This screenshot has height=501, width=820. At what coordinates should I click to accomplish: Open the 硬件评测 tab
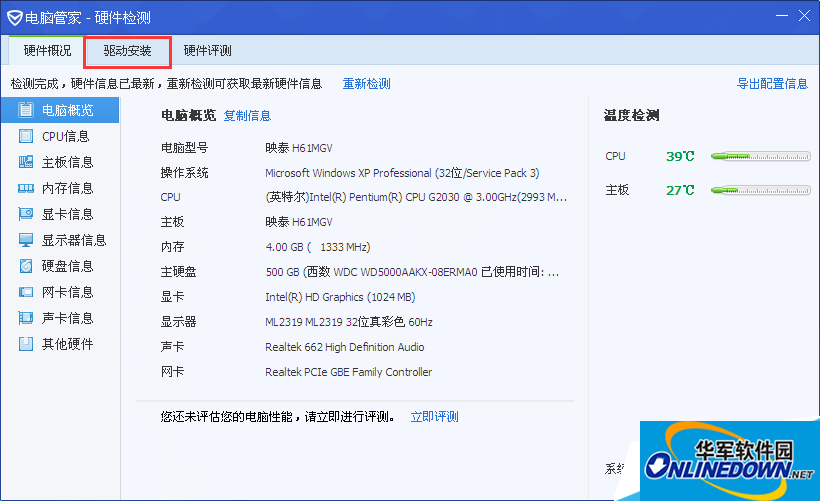(x=208, y=51)
